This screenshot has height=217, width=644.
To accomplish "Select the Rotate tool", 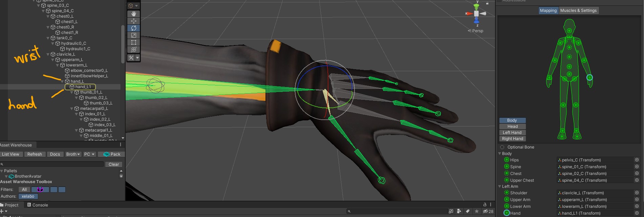I will click(134, 28).
